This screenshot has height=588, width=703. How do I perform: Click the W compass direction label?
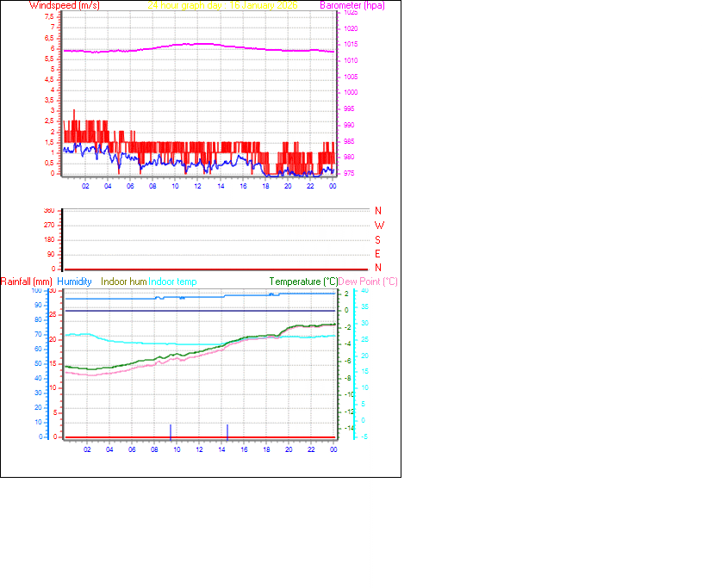pyautogui.click(x=376, y=226)
